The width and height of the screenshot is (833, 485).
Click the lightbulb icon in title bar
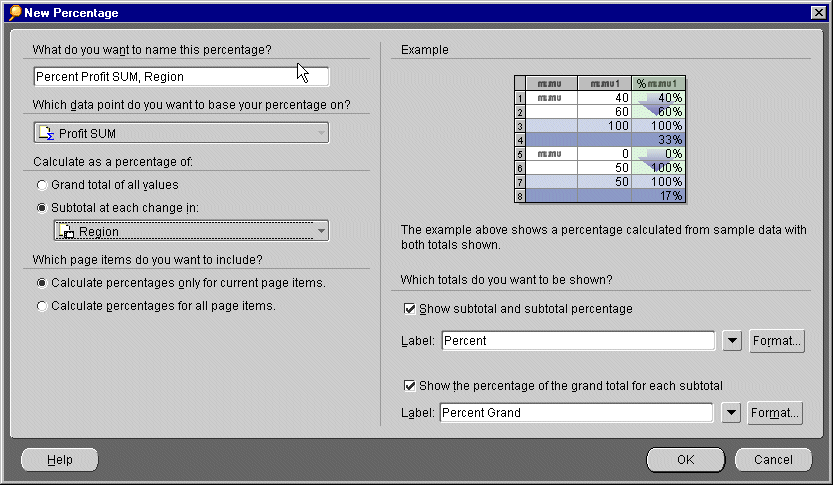pyautogui.click(x=14, y=12)
